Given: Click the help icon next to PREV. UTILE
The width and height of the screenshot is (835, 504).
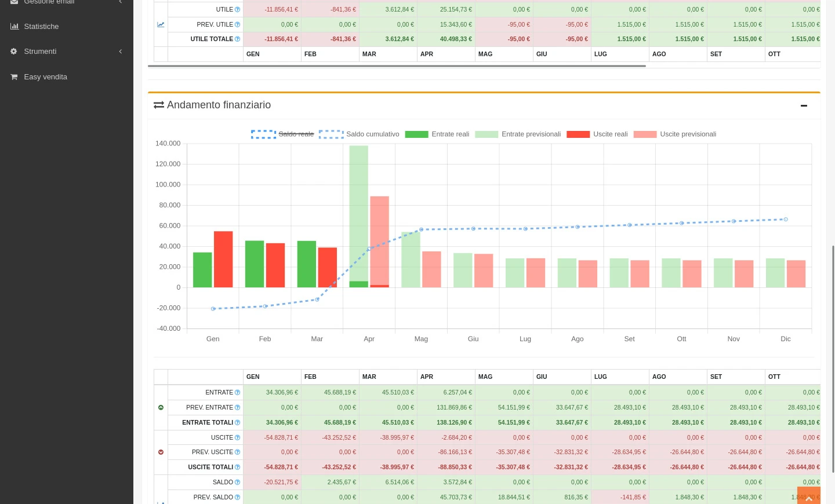Looking at the screenshot, I should [x=237, y=24].
